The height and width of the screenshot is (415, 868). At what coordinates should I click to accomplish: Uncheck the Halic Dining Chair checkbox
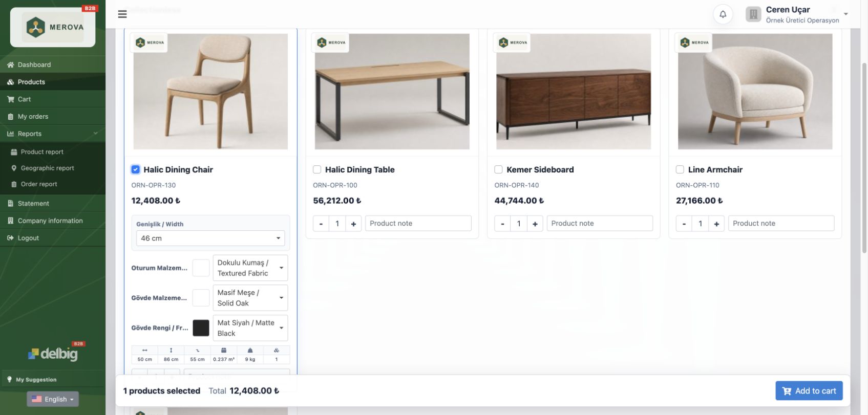coord(136,169)
